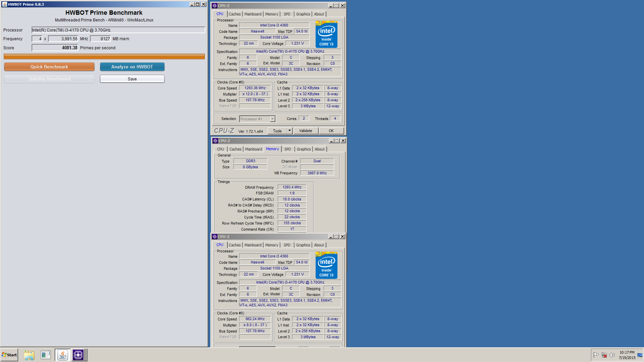The width and height of the screenshot is (644, 362).
Task: Click the disabled Stability Benchmark button
Action: [49, 79]
